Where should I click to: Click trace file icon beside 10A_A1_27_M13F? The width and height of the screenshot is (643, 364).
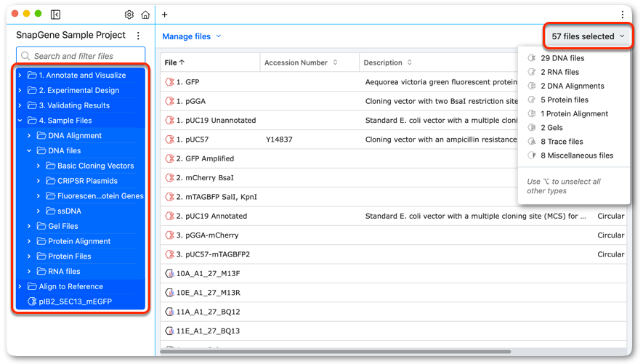(x=169, y=273)
